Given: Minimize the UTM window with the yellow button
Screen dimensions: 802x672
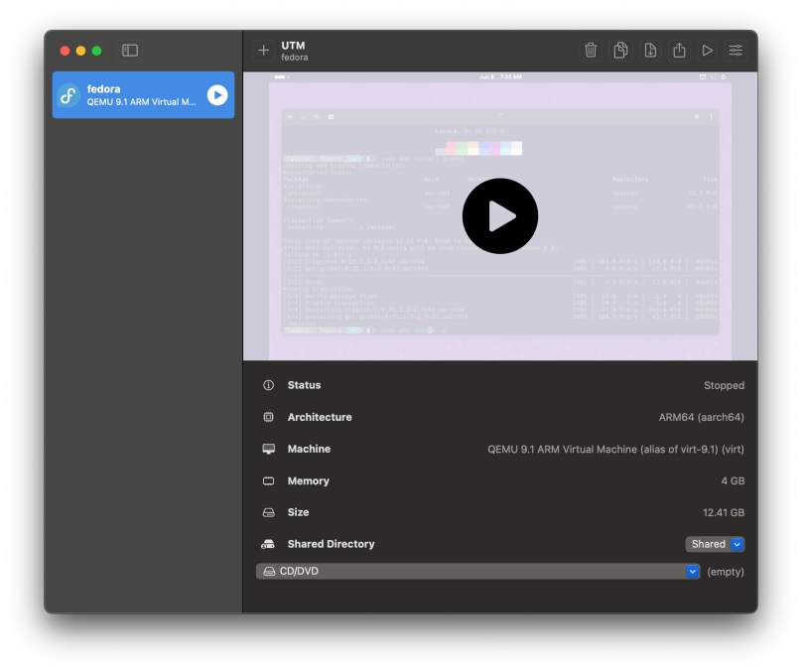Looking at the screenshot, I should (80, 51).
